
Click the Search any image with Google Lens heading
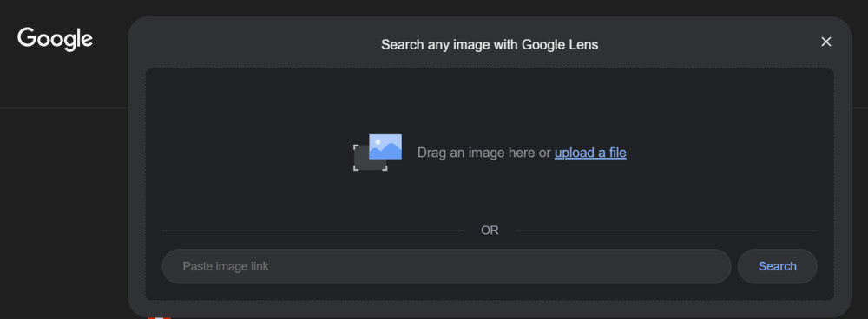[x=490, y=45]
